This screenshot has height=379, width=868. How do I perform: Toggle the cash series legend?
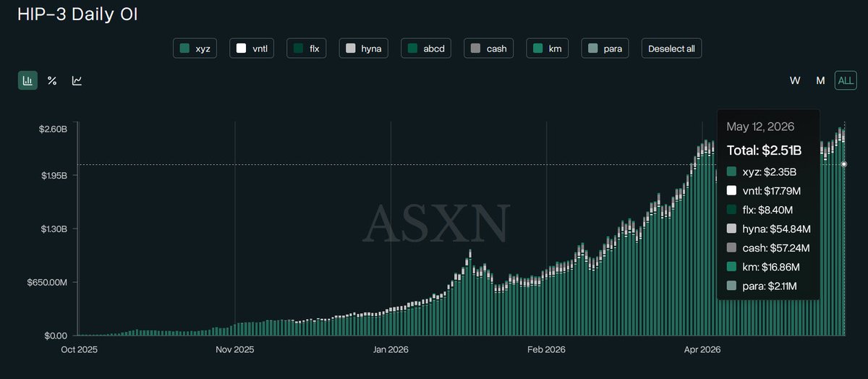[x=490, y=48]
